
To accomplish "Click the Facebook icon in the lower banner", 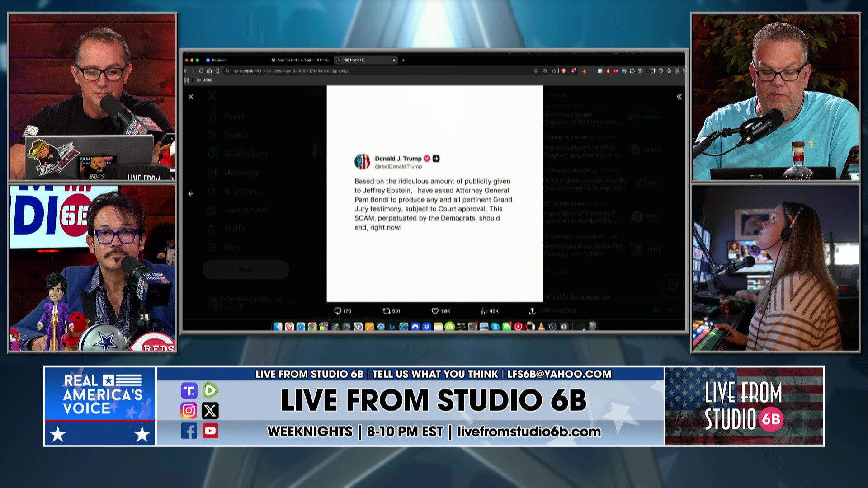I will [189, 431].
